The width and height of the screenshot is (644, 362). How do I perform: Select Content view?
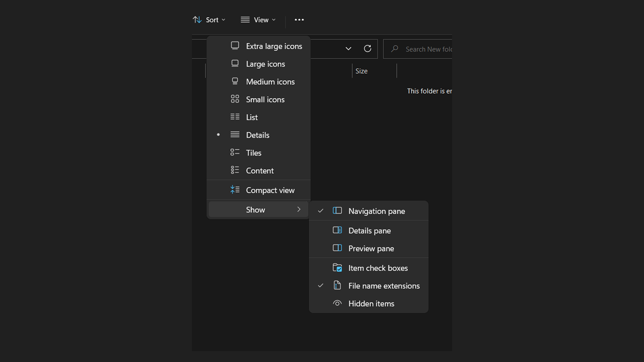pos(259,170)
